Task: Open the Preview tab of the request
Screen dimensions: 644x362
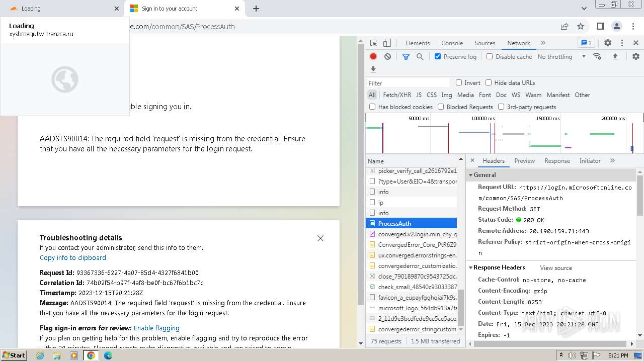Action: (524, 161)
